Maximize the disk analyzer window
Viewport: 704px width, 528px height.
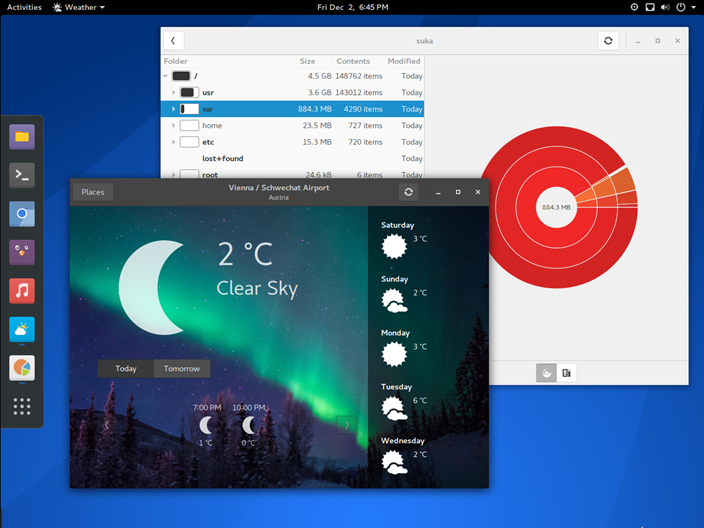pyautogui.click(x=658, y=41)
